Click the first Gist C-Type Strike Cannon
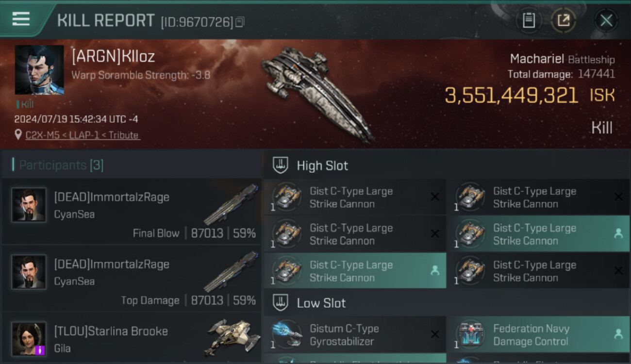 click(355, 198)
